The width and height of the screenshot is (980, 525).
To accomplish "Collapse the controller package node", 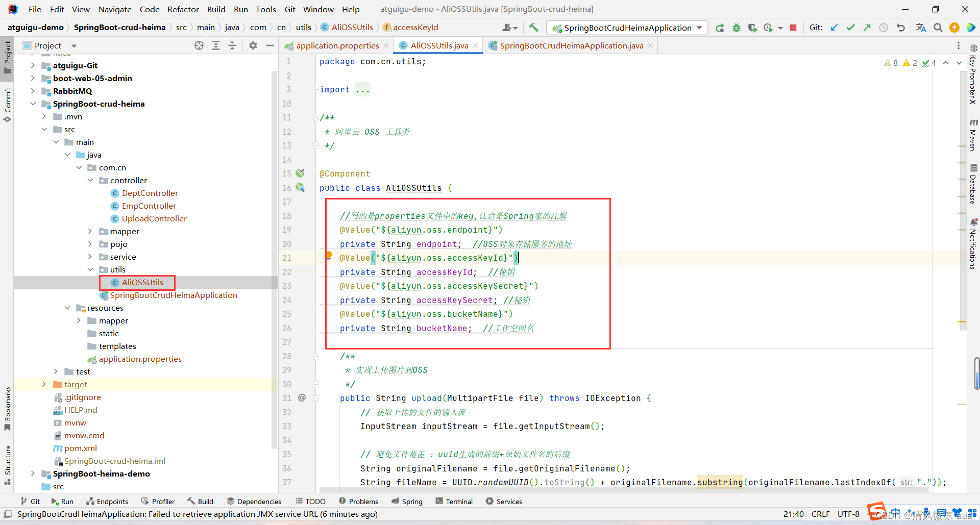I will click(x=90, y=180).
